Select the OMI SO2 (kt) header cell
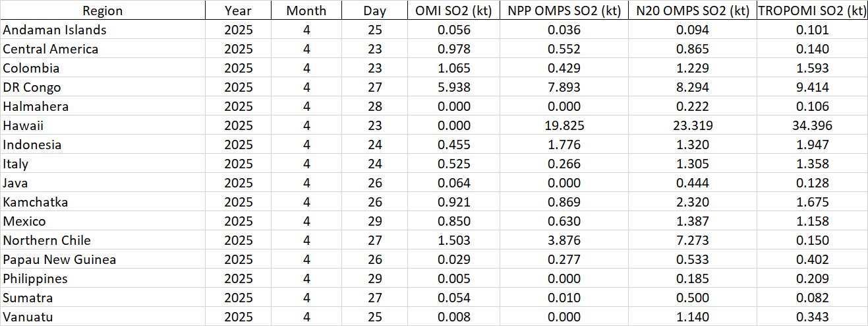Image resolution: width=868 pixels, height=326 pixels. pos(453,11)
